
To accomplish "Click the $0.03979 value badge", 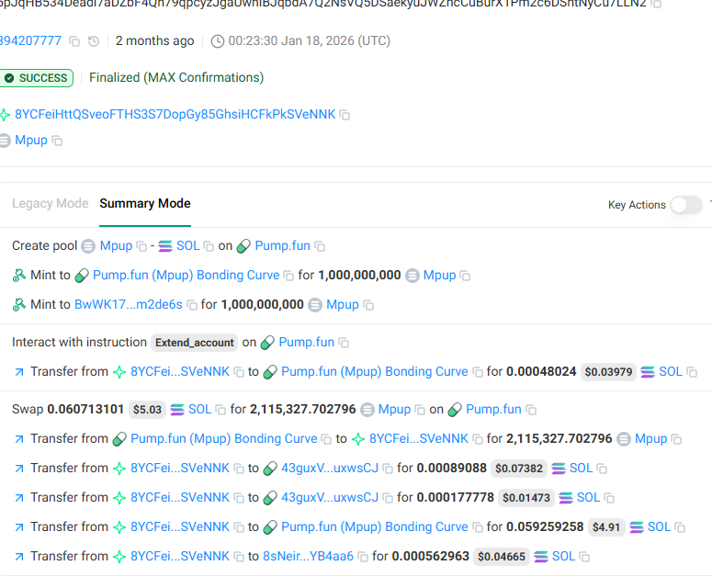I will [608, 373].
